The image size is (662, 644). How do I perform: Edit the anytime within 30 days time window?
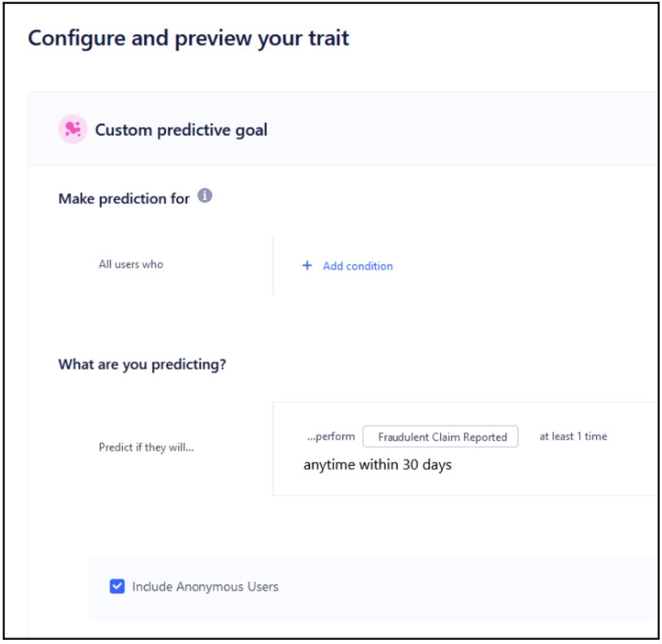(379, 463)
